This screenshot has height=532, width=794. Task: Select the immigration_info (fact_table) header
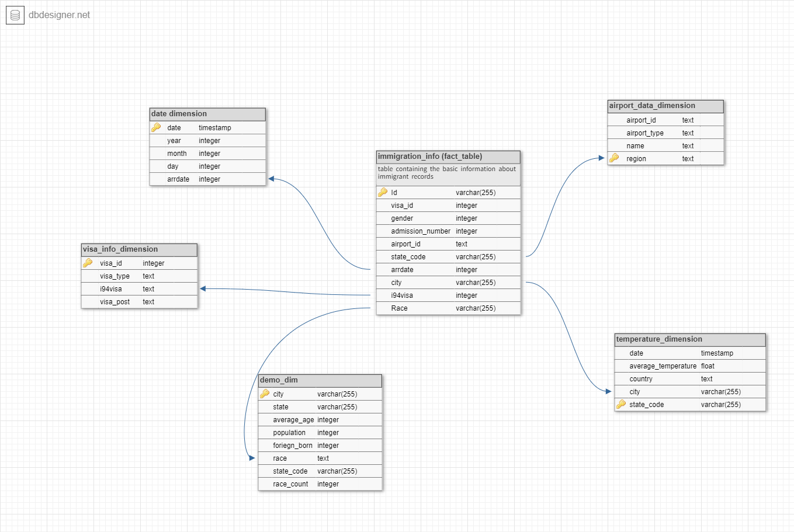[448, 157]
